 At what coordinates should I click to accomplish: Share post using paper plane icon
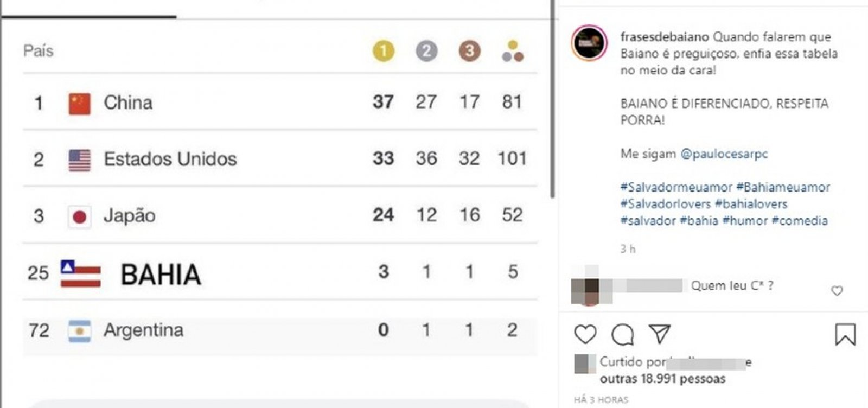click(x=660, y=334)
